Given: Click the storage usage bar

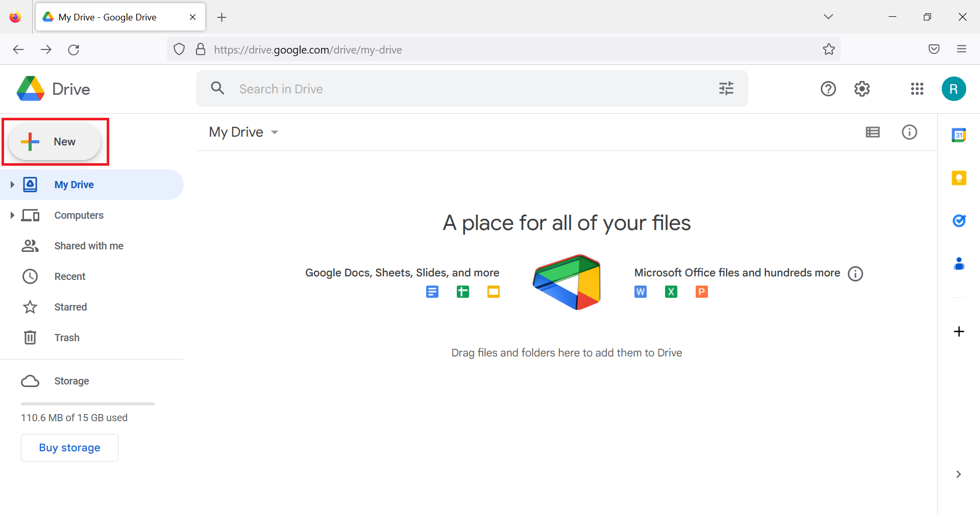Looking at the screenshot, I should (x=88, y=404).
